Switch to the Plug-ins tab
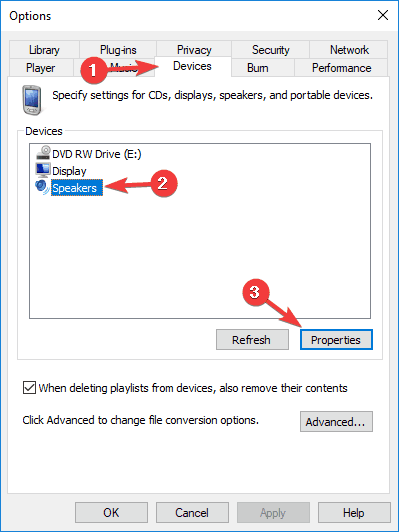The height and width of the screenshot is (532, 399). [x=118, y=50]
